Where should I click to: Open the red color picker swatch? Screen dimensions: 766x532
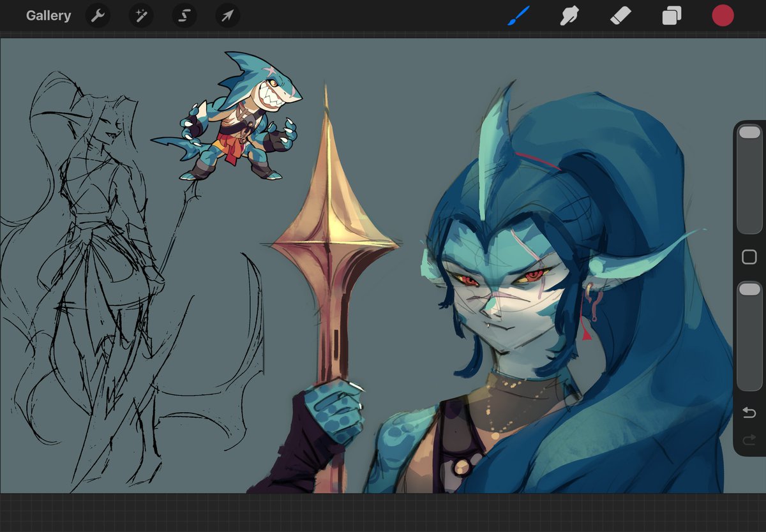723,16
